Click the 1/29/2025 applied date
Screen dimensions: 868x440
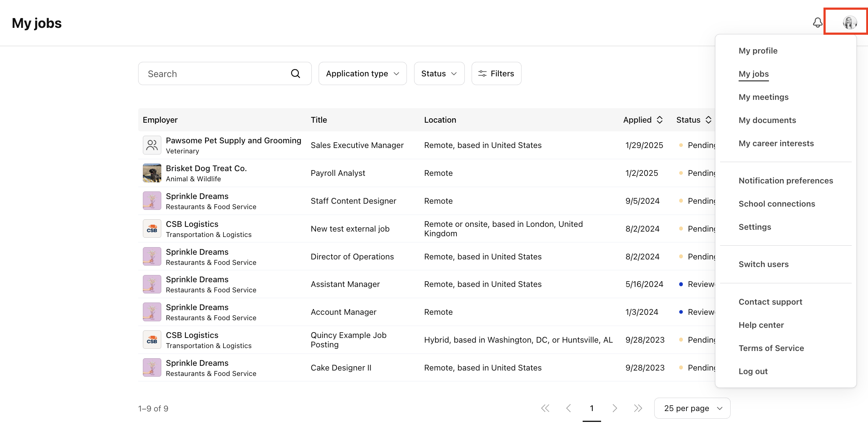644,145
